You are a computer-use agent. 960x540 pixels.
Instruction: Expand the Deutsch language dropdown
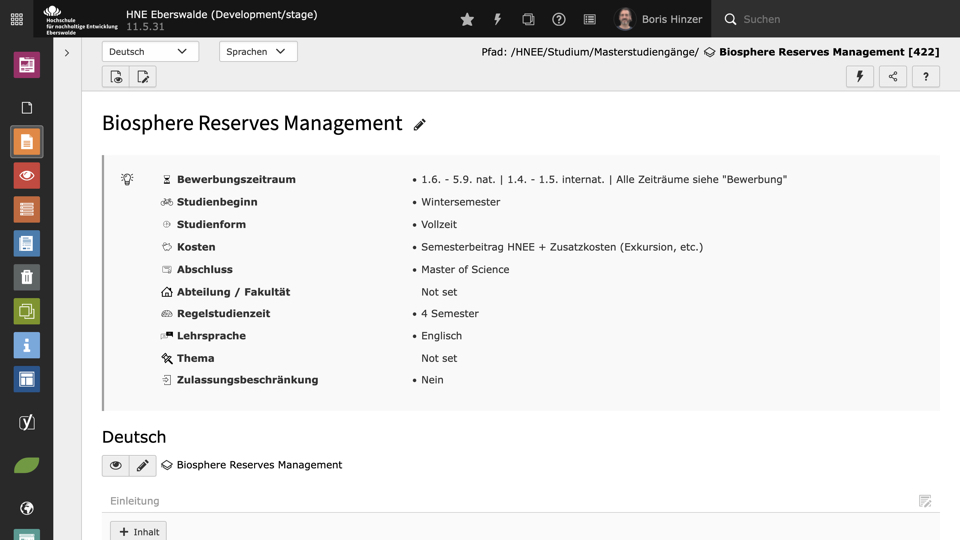pos(150,51)
